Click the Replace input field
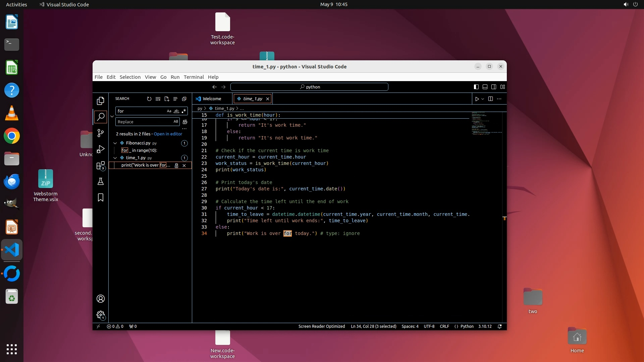644x362 pixels. [144, 122]
